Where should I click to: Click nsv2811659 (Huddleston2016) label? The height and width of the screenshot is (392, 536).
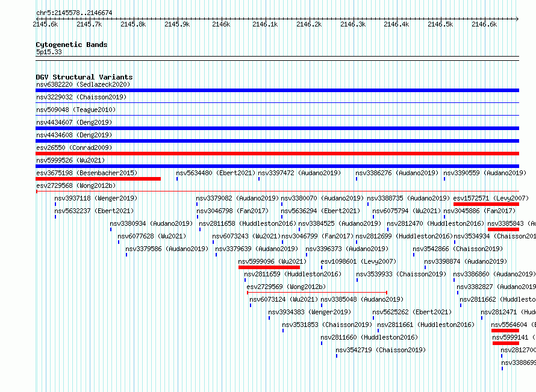[293, 274]
